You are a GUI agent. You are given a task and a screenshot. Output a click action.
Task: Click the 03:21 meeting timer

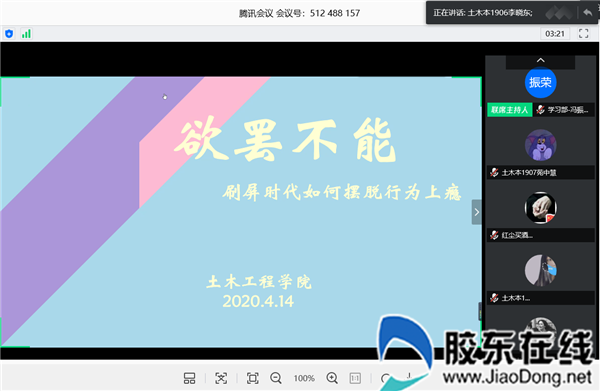tap(554, 34)
